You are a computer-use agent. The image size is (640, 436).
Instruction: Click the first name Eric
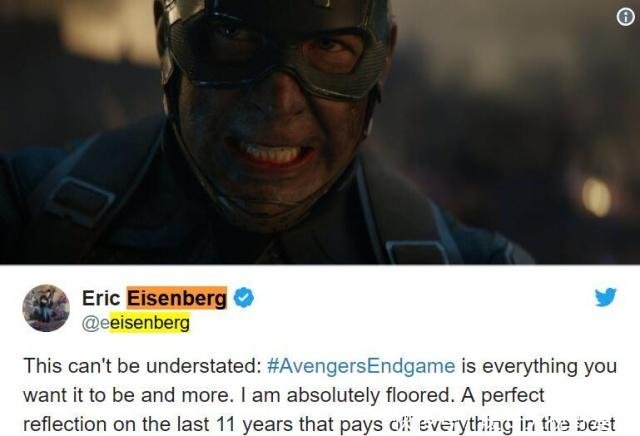101,298
